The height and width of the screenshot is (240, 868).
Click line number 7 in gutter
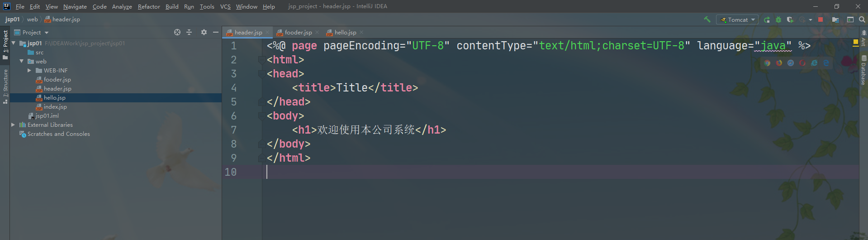[x=234, y=130]
